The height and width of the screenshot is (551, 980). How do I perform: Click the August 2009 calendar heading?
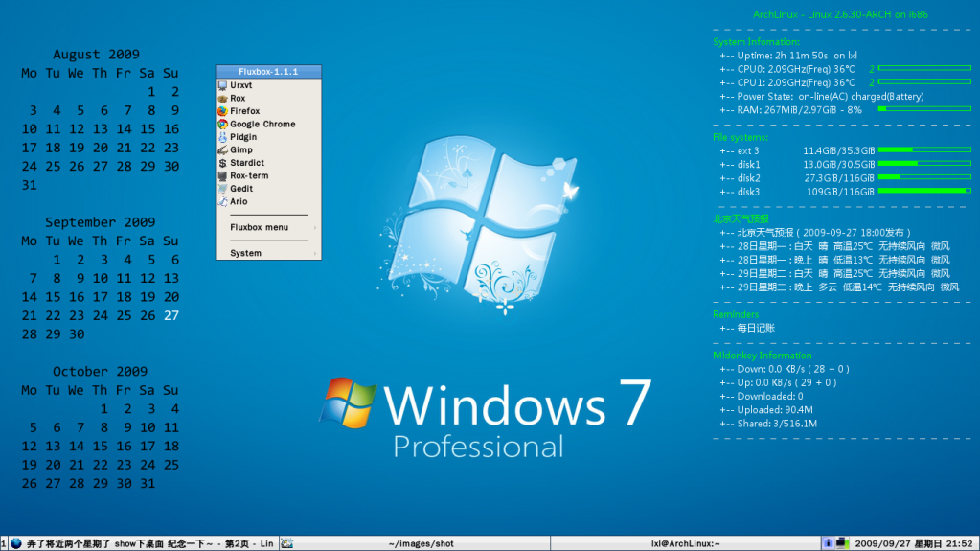tap(96, 55)
